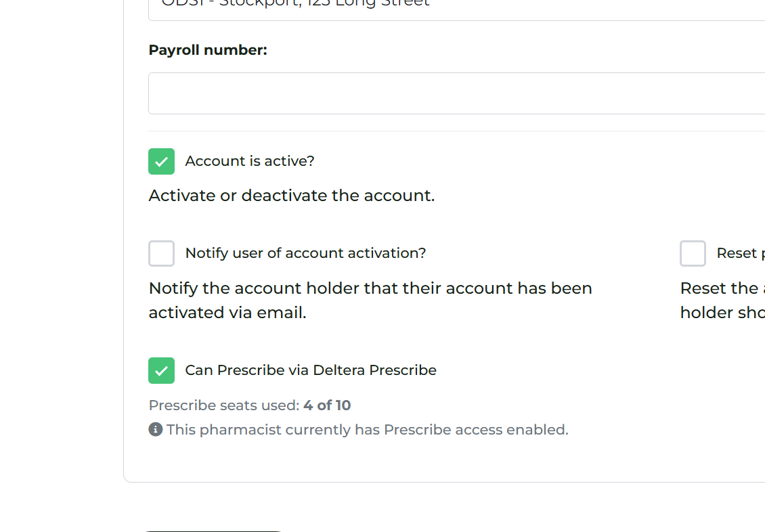765x532 pixels.
Task: Click "Activate or deactivate the account." description
Action: 292,196
